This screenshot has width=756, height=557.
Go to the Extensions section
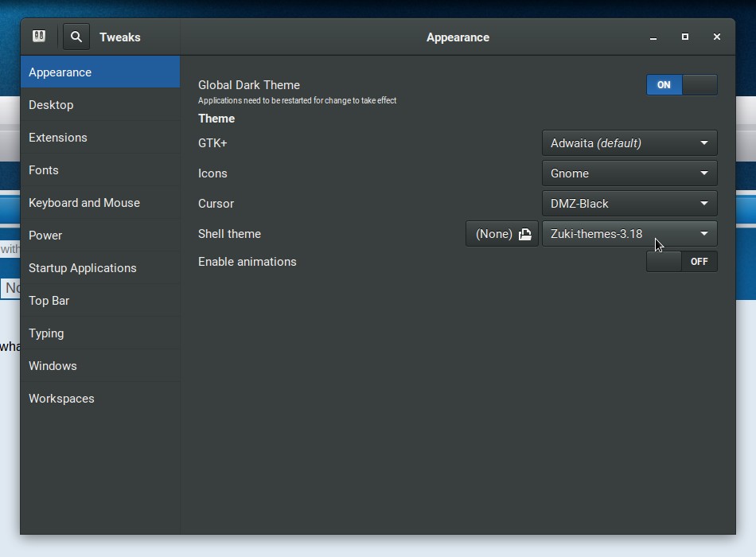point(58,138)
